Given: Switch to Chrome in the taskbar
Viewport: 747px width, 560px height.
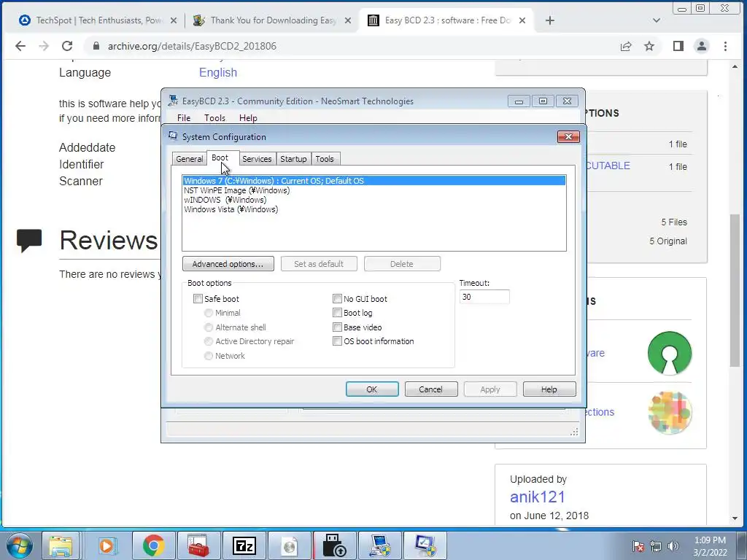Looking at the screenshot, I should 153,545.
